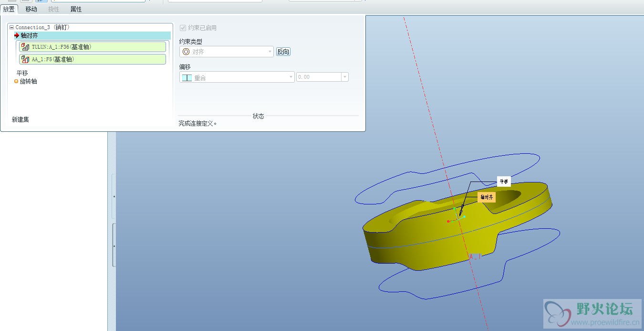The height and width of the screenshot is (331, 644).
Task: Select the A_1 axis label in the viewport
Action: tap(475, 256)
